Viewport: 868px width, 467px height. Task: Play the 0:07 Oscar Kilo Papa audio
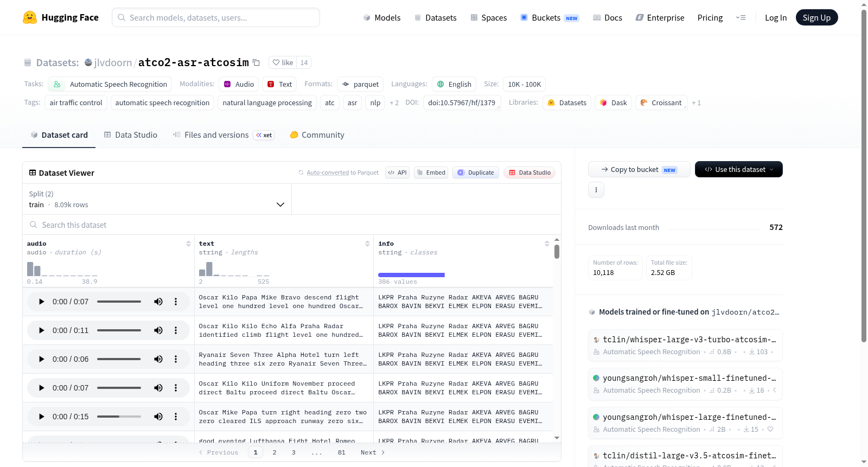(41, 302)
